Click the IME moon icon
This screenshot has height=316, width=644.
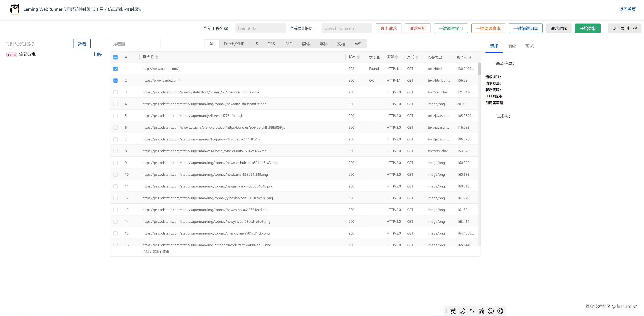pos(462,311)
